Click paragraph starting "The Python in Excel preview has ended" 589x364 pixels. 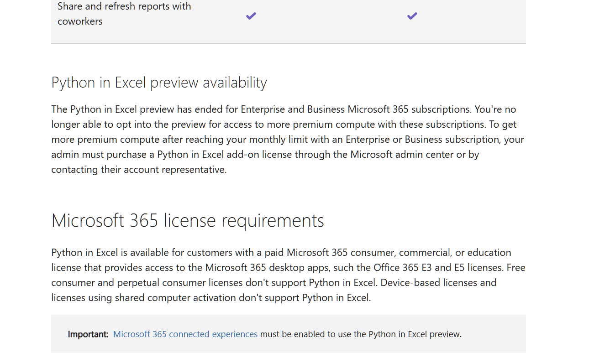click(x=288, y=139)
